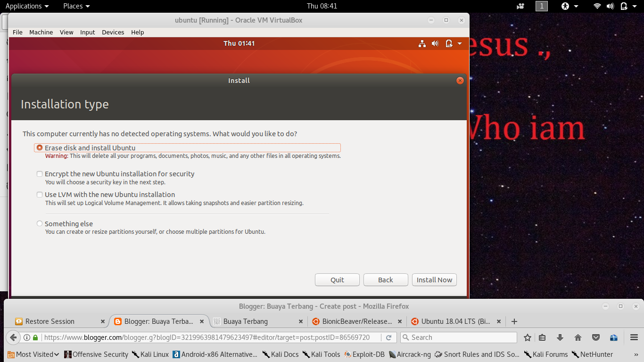Open the Applications menu

point(24,6)
